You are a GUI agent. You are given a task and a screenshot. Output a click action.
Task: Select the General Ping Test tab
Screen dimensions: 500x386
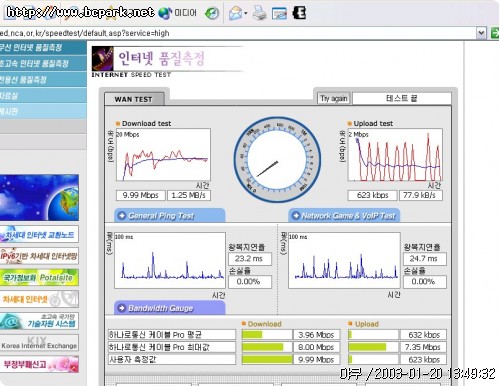[x=170, y=216]
